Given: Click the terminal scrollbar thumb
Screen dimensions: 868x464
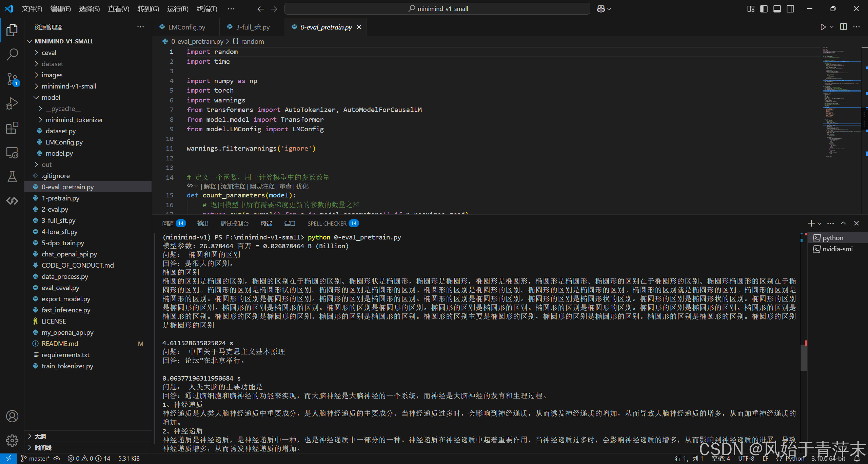Looking at the screenshot, I should coord(804,358).
